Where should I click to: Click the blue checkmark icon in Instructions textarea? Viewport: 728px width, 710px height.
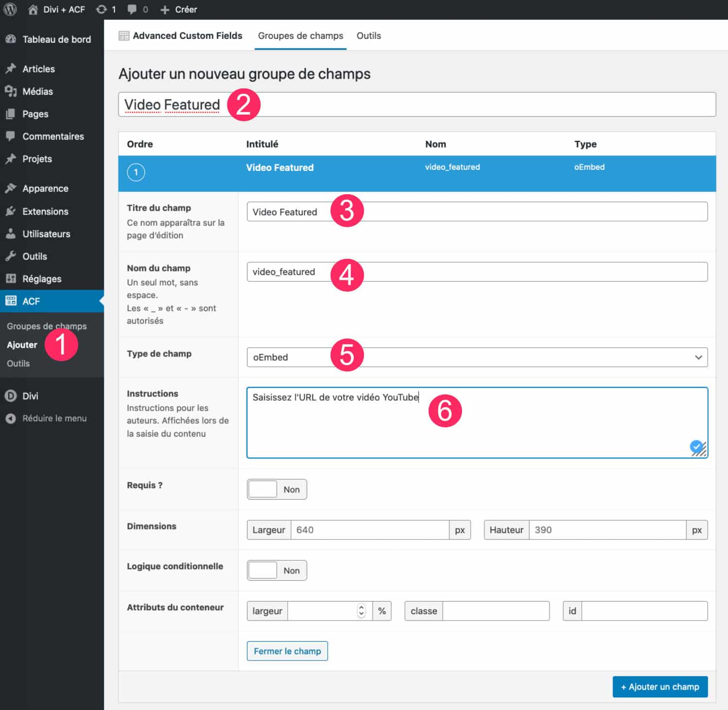pos(697,446)
